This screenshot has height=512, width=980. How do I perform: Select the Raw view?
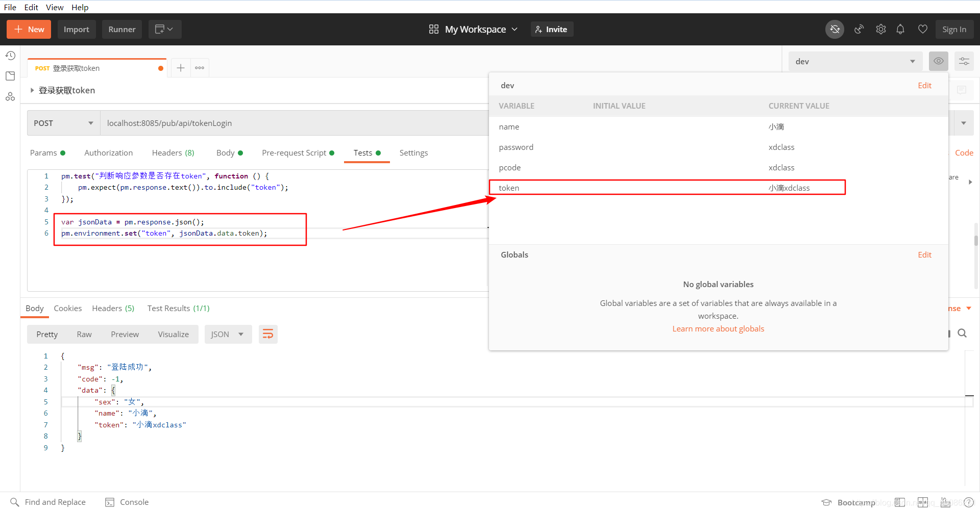click(84, 335)
